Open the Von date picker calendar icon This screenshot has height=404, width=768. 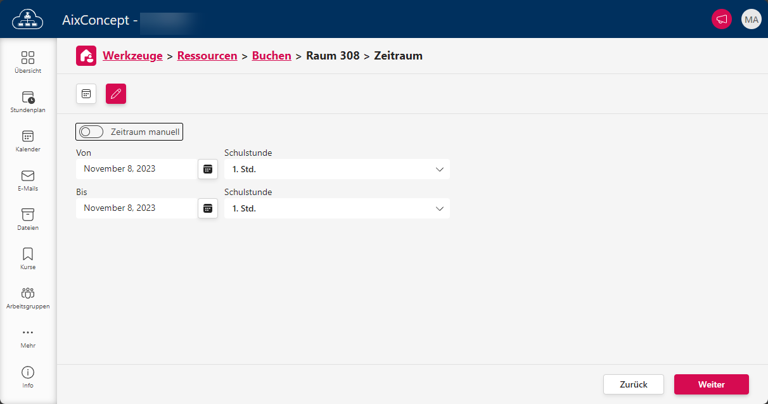[208, 169]
